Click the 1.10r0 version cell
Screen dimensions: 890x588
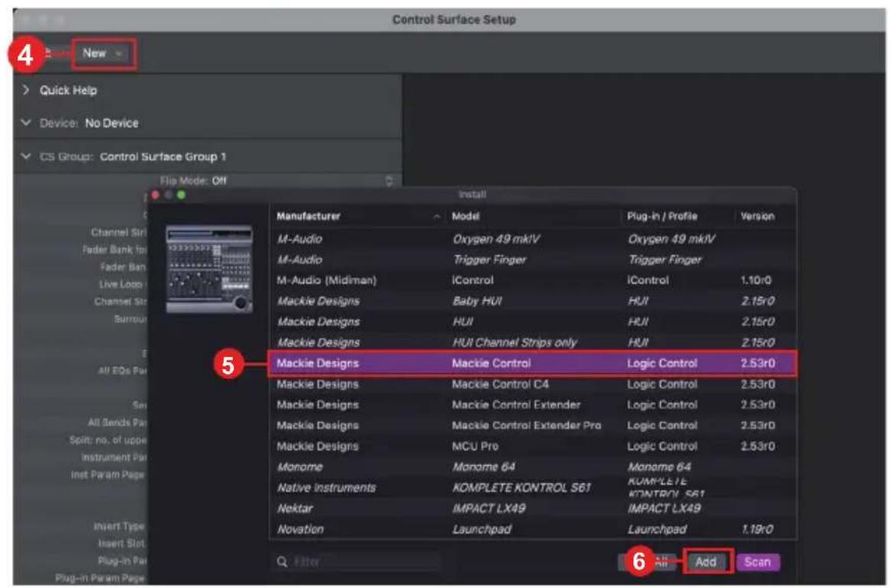coord(756,280)
